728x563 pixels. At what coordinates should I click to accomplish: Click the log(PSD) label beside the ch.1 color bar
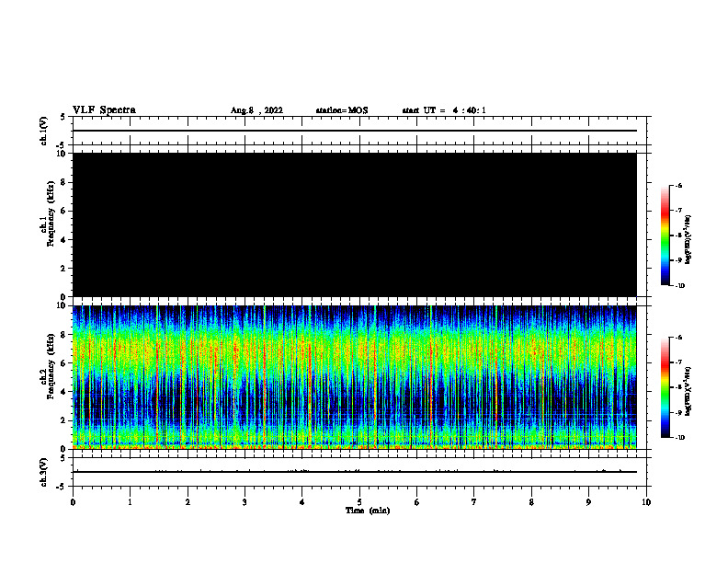688,239
